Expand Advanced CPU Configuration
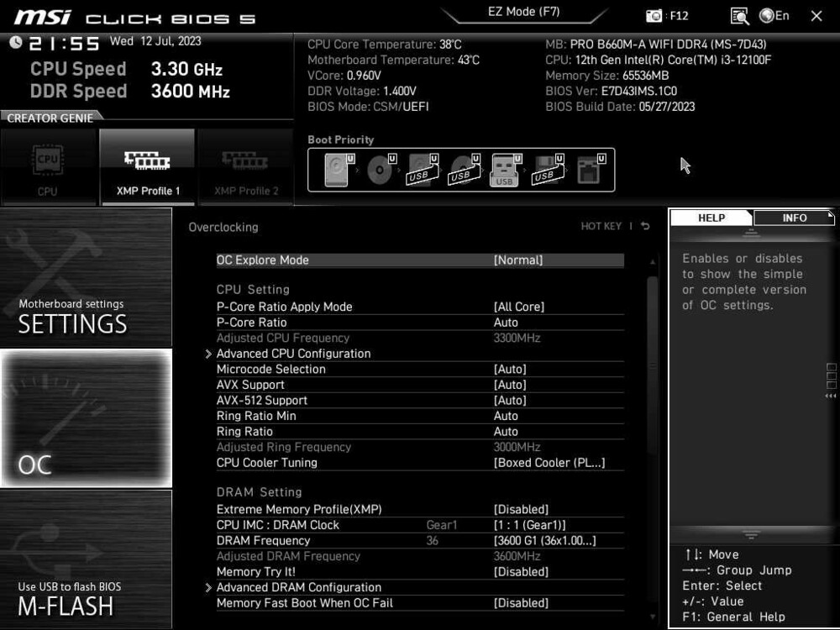This screenshot has height=630, width=840. [292, 353]
